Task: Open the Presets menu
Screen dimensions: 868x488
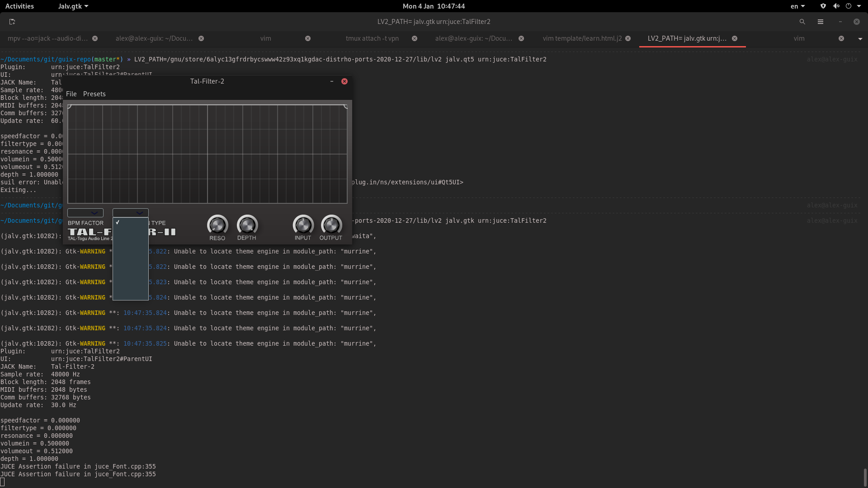Action: pos(94,94)
